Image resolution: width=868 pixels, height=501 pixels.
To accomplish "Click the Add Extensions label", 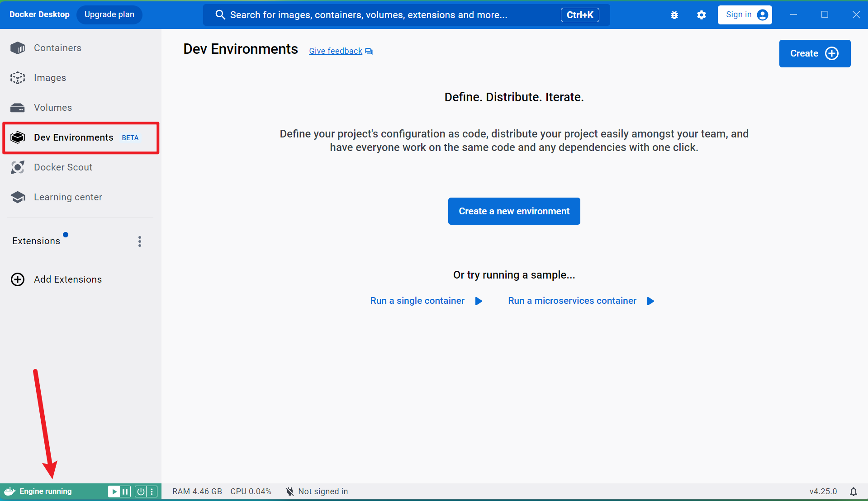I will click(x=68, y=279).
